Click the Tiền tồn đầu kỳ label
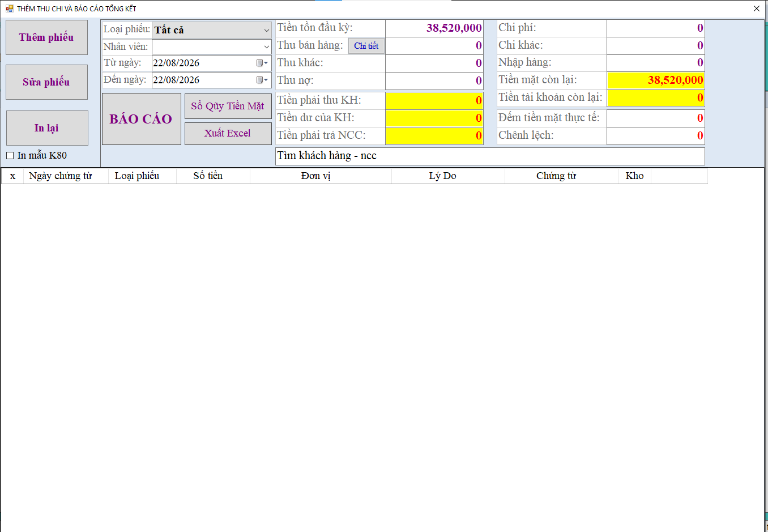The width and height of the screenshot is (768, 532). 315,28
